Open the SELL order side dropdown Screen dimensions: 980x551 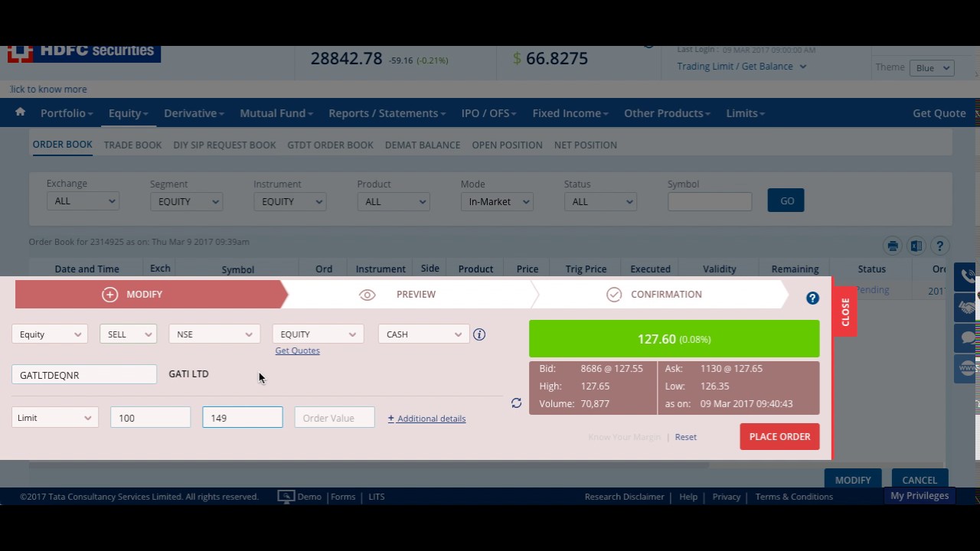[128, 334]
